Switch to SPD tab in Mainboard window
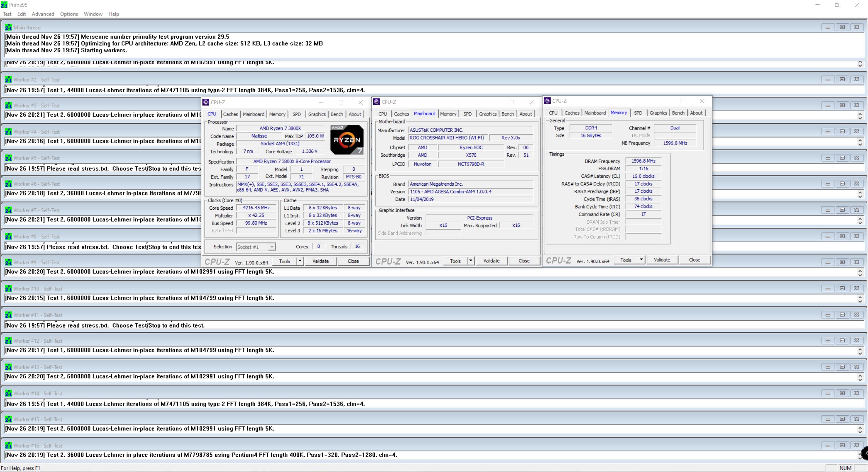The image size is (868, 472). [x=468, y=114]
